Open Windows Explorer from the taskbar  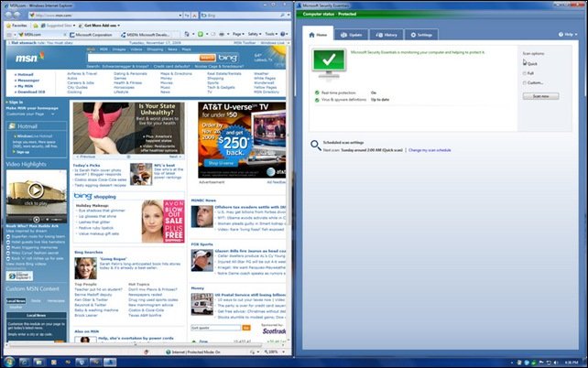[38, 362]
